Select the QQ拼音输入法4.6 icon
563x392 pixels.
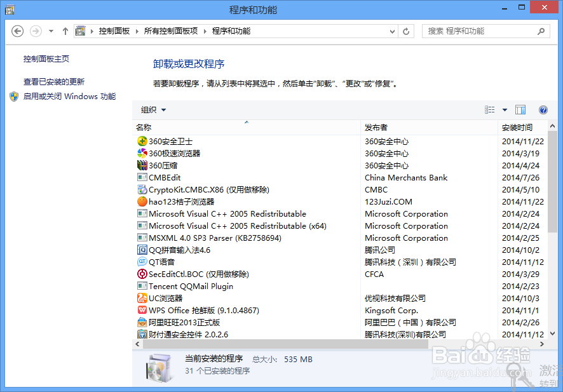(142, 250)
